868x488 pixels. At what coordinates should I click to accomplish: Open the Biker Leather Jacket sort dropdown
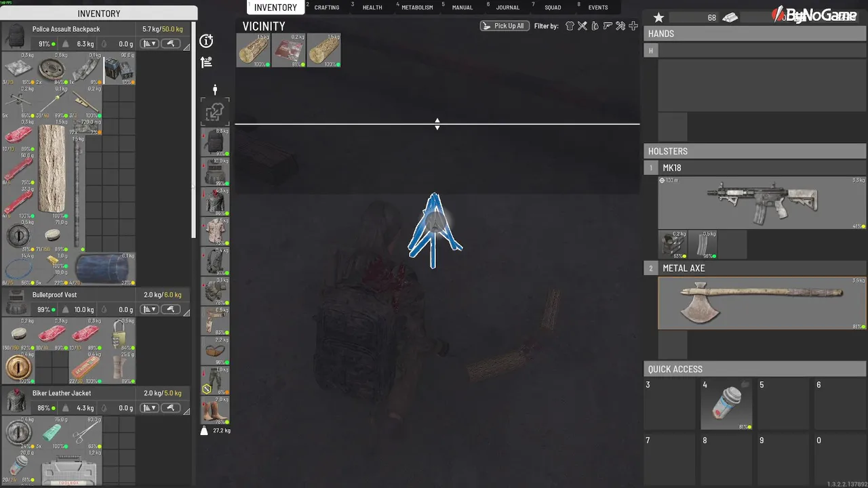149,408
